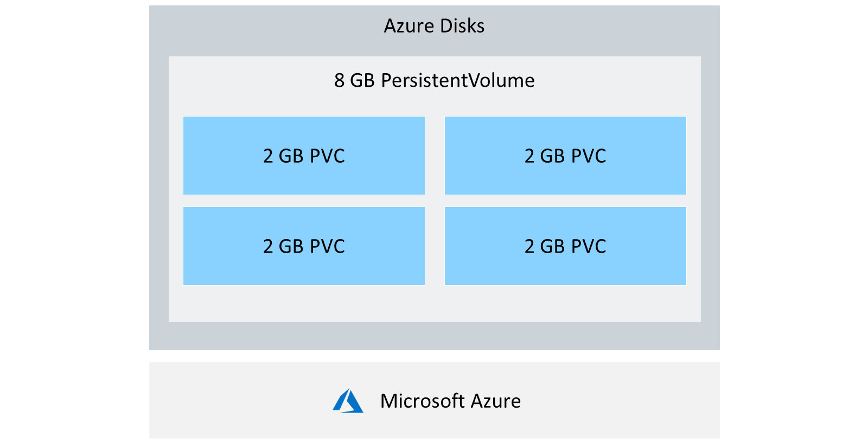Image resolution: width=868 pixels, height=444 pixels.
Task: Click the gap between the two lower PVC boxes
Action: click(x=435, y=246)
